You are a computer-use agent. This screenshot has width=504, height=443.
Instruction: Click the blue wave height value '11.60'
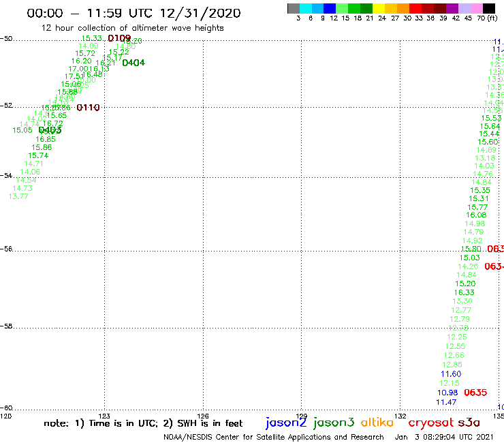(x=451, y=374)
